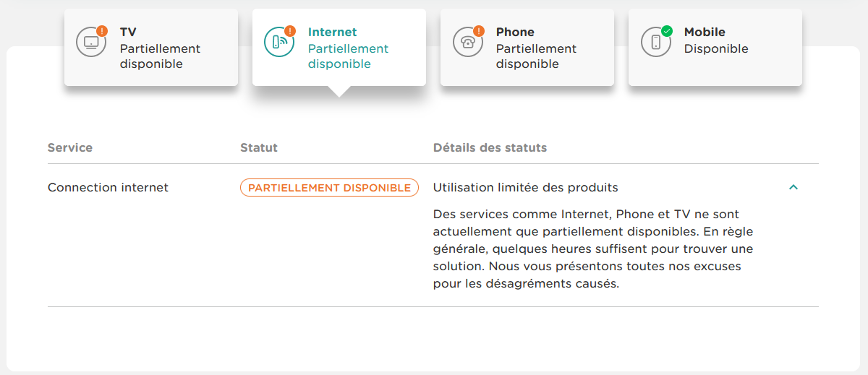Click the orange warning badge on TV
This screenshot has height=375, width=868.
tap(102, 31)
